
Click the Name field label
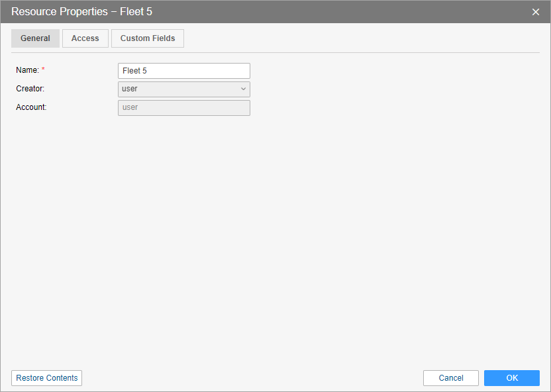(x=27, y=70)
